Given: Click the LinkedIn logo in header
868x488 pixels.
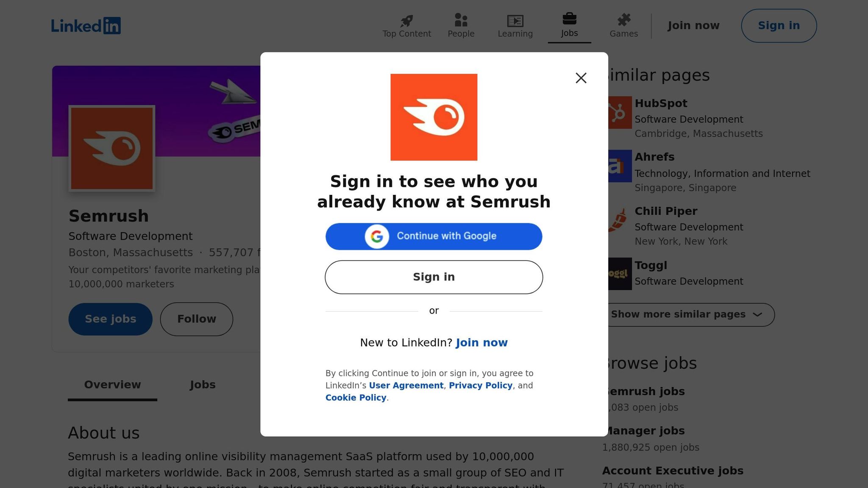Looking at the screenshot, I should tap(86, 26).
